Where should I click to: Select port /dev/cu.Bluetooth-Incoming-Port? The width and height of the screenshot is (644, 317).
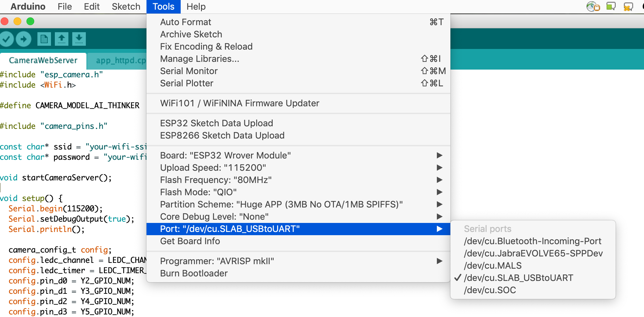click(533, 241)
